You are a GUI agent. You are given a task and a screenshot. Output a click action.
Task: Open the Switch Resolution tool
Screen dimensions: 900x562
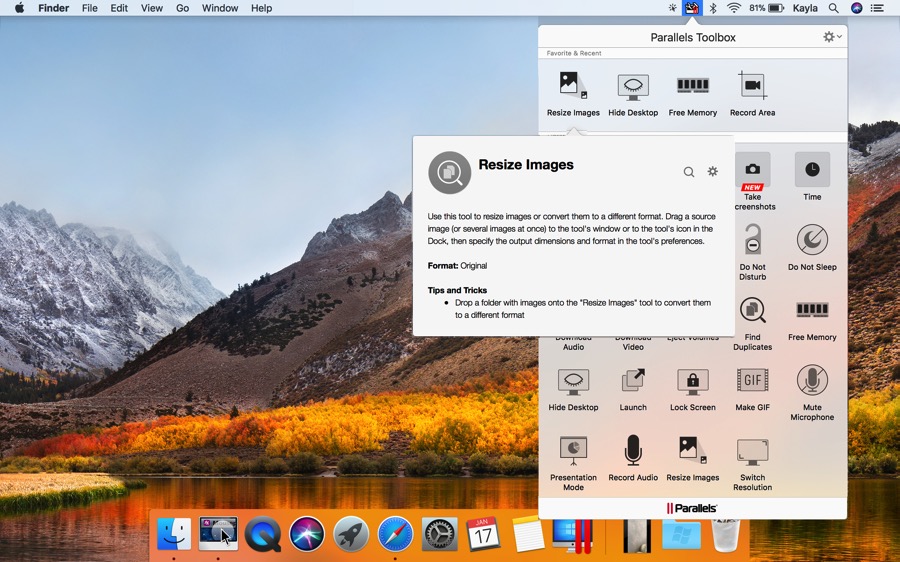tap(752, 463)
